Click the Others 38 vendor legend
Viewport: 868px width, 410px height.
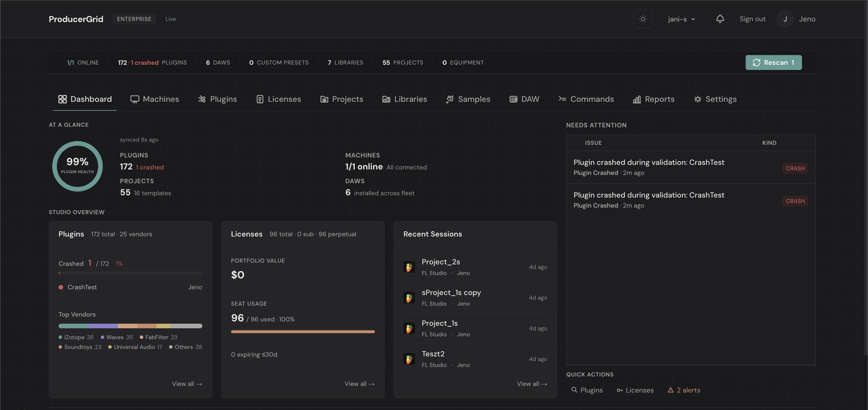(x=186, y=347)
